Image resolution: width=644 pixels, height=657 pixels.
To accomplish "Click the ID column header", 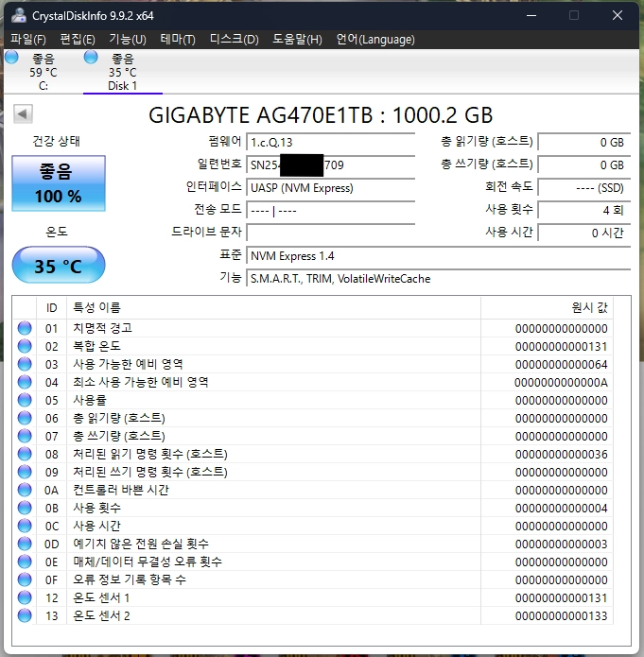I will coord(52,308).
